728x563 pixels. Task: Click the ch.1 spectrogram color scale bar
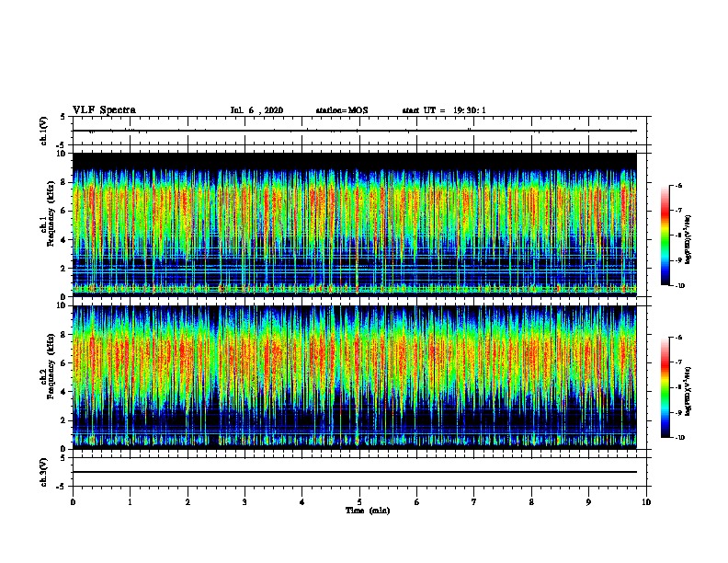[x=665, y=236]
